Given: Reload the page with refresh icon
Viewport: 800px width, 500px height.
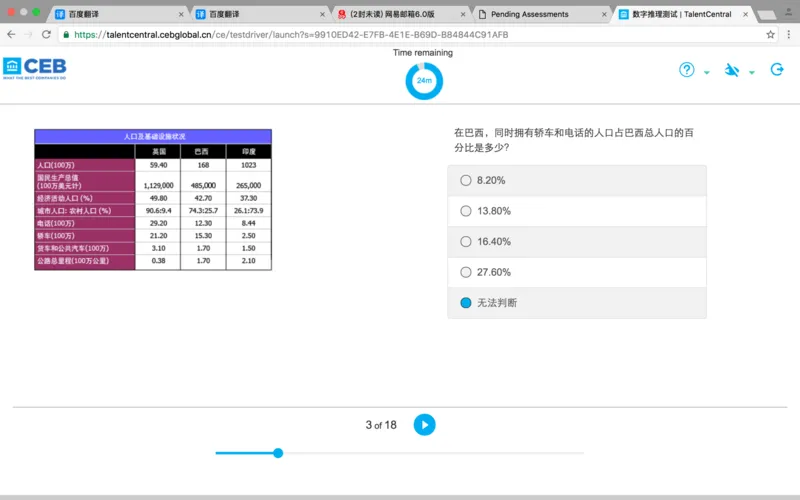Looking at the screenshot, I should [x=46, y=34].
